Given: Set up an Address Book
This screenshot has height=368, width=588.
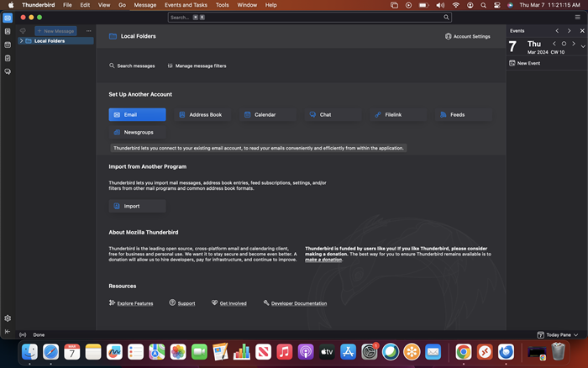Looking at the screenshot, I should 202,114.
